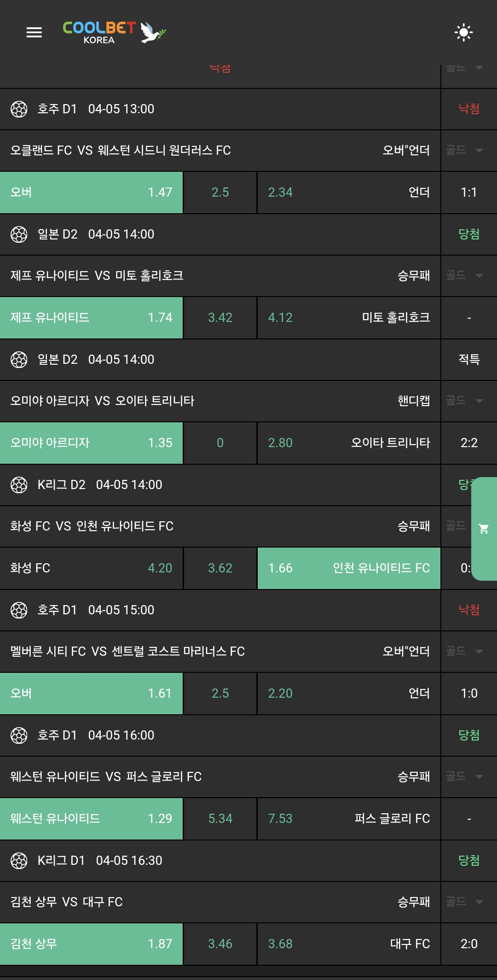This screenshot has height=980, width=497.
Task: Click soccer ball icon for K리그 D1 16:30
Action: click(x=19, y=861)
